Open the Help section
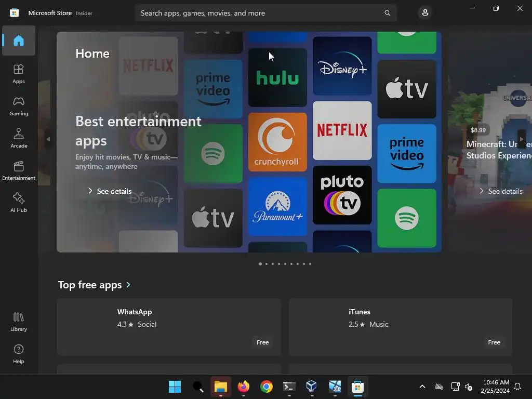Screen dimensions: 532x399 pyautogui.click(x=19, y=354)
